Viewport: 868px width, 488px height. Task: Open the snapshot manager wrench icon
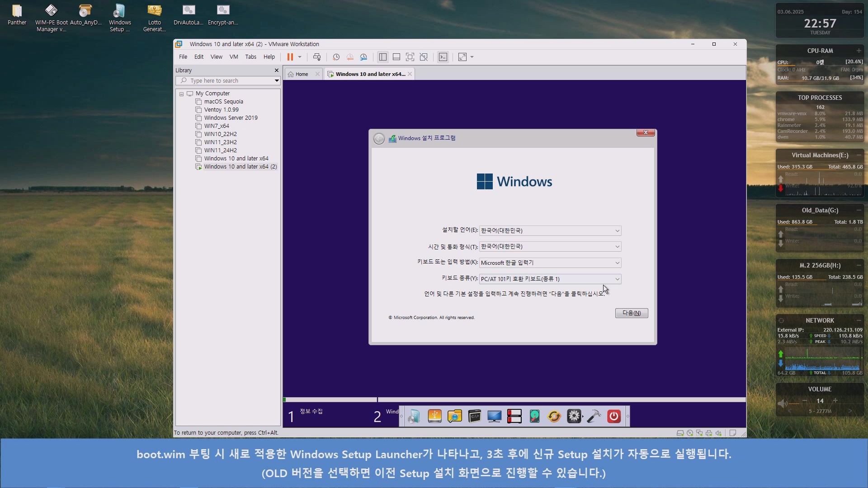tap(363, 57)
